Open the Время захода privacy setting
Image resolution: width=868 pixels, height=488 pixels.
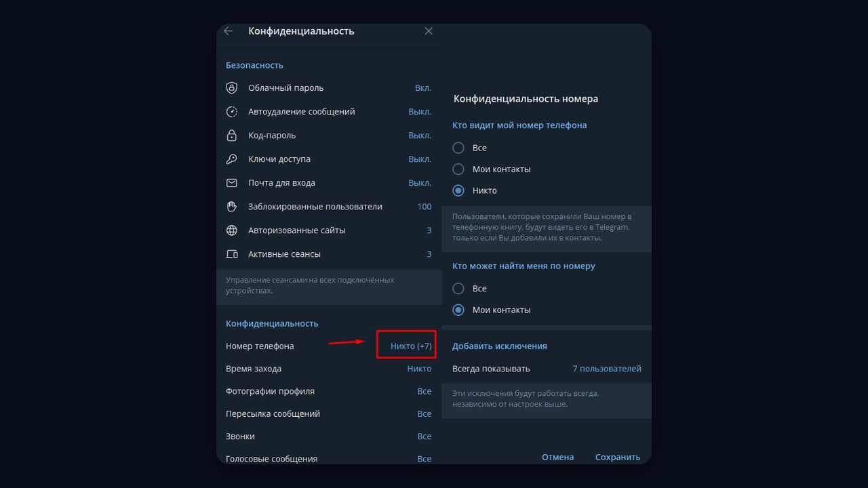(x=329, y=369)
